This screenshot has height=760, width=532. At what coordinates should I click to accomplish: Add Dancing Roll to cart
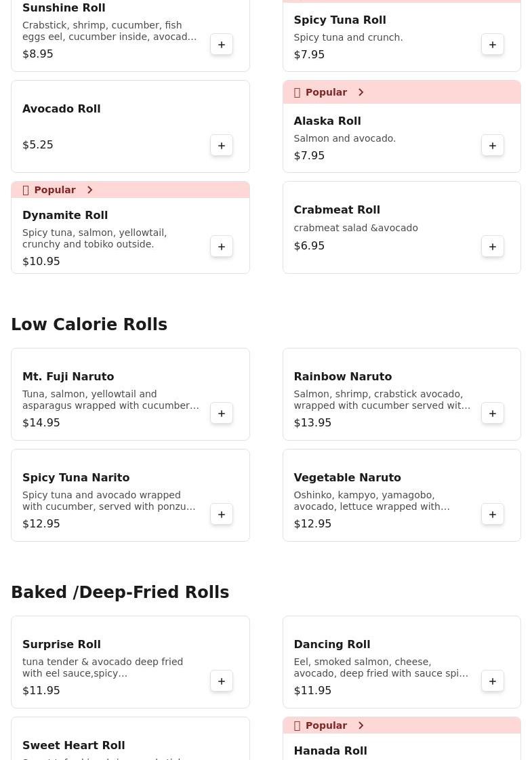click(493, 681)
